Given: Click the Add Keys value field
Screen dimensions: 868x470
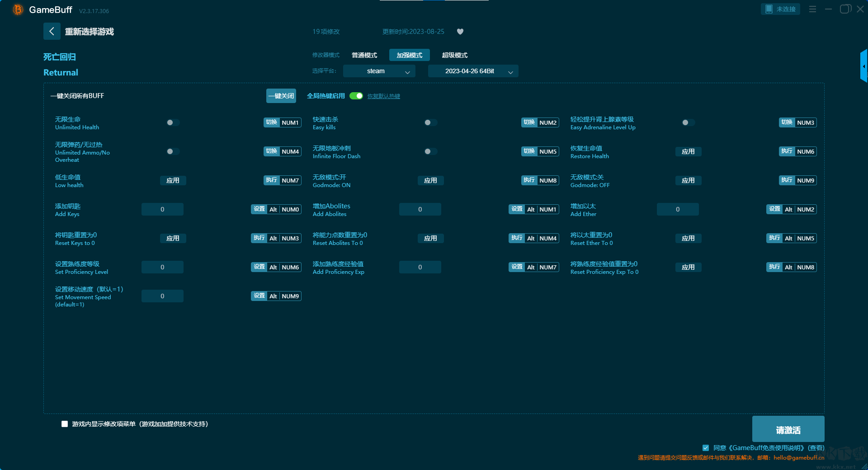Looking at the screenshot, I should coord(162,209).
